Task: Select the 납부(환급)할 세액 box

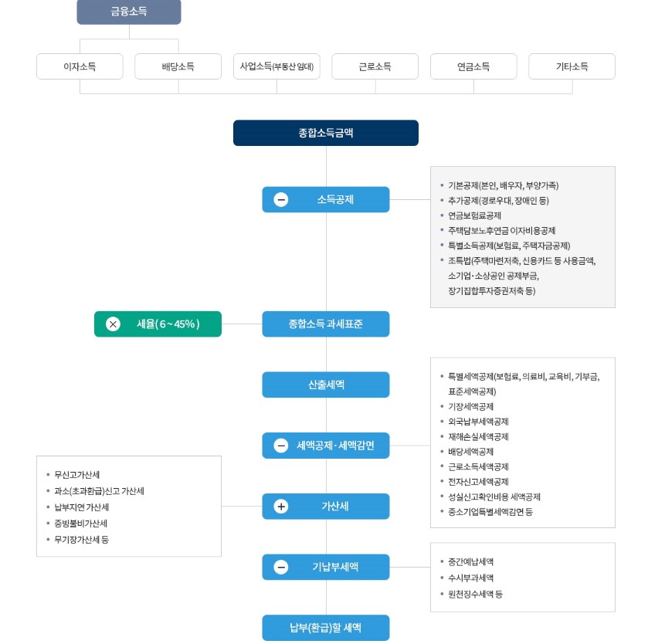Action: 325,628
